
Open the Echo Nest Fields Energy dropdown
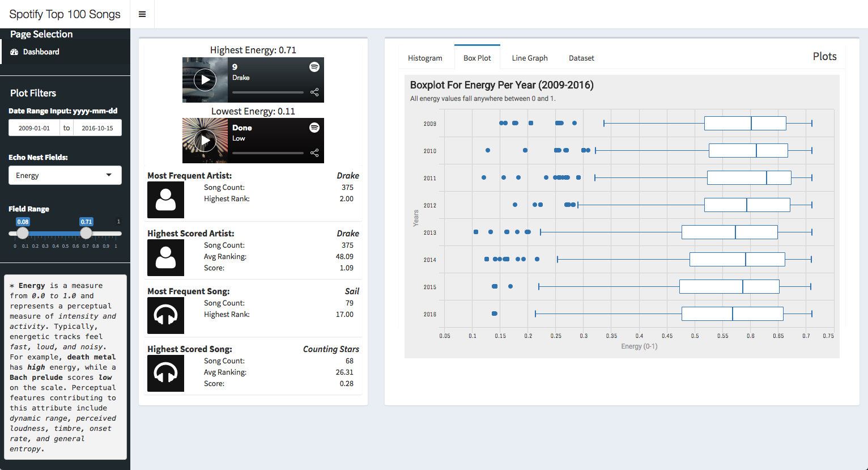pyautogui.click(x=65, y=175)
